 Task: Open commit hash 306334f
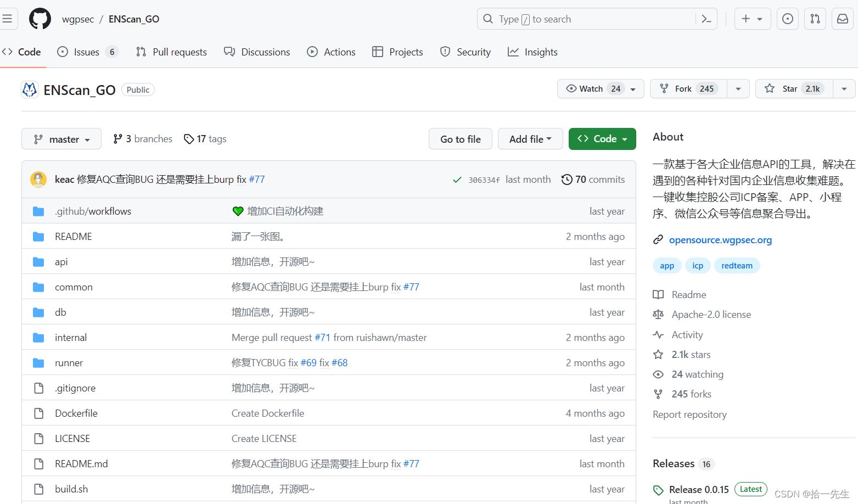(484, 180)
